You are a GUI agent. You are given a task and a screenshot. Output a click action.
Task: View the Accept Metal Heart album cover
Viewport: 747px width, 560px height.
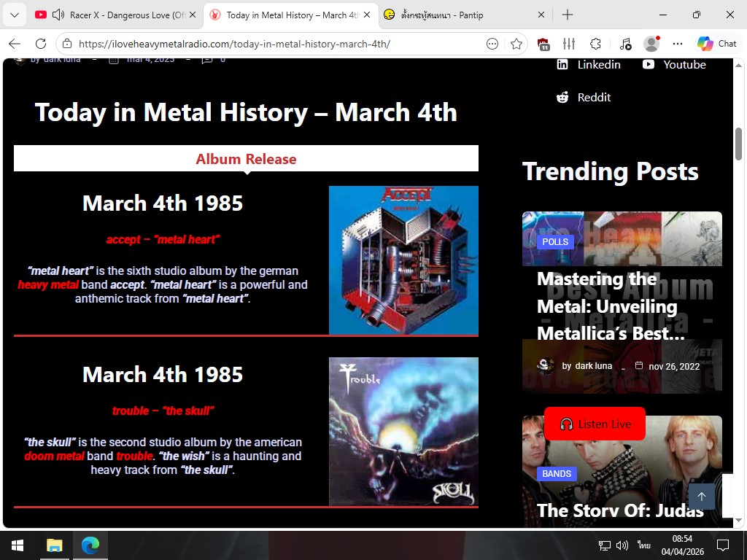[x=403, y=260]
